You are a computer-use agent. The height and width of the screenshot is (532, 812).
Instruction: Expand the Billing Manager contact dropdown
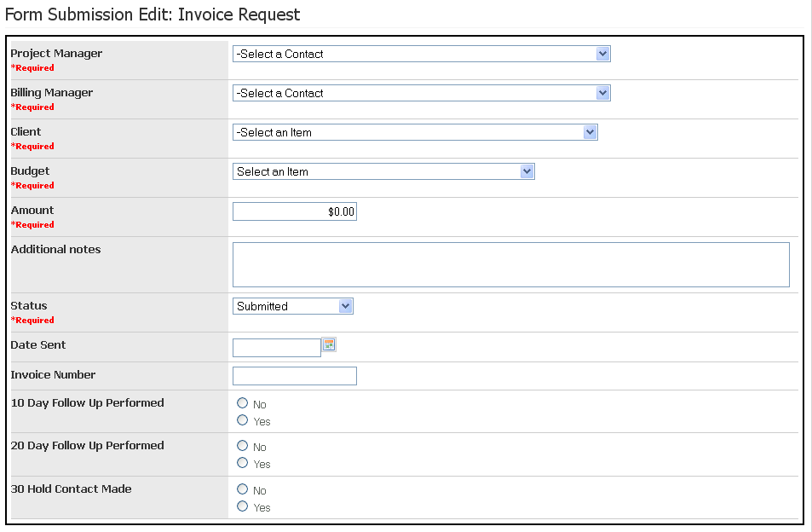pos(421,93)
